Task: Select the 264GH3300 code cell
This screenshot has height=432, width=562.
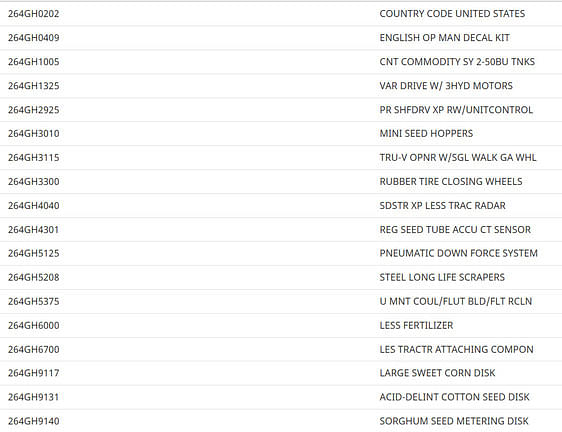Action: click(x=34, y=181)
